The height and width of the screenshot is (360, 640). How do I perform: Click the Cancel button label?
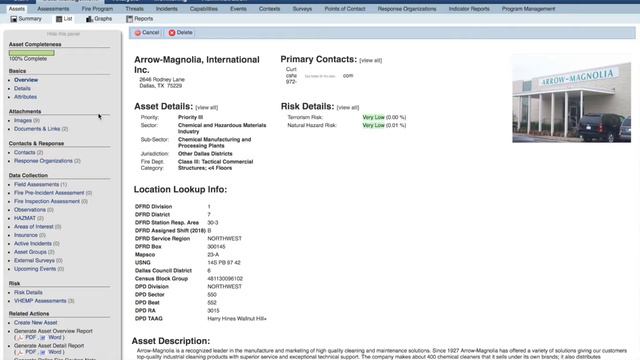[x=151, y=33]
